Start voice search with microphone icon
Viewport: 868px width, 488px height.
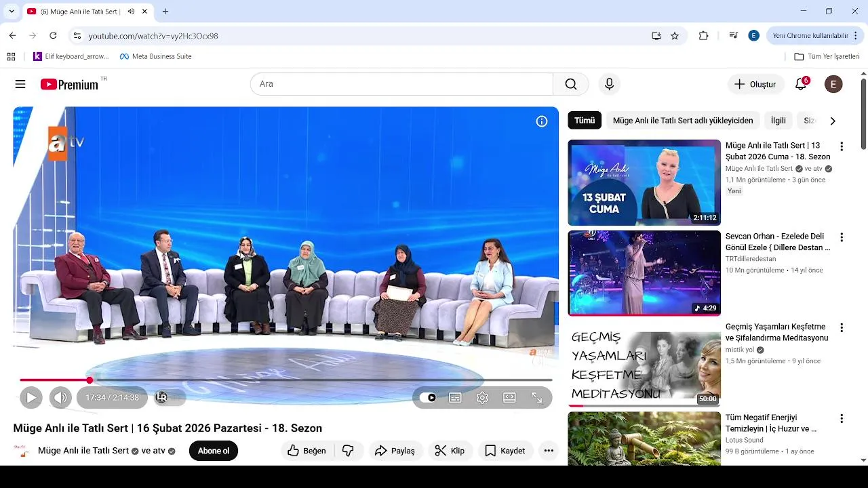coord(609,84)
